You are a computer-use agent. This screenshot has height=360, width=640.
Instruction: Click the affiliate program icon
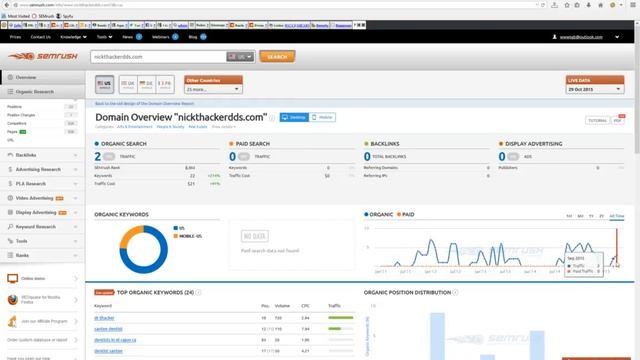coord(13,321)
